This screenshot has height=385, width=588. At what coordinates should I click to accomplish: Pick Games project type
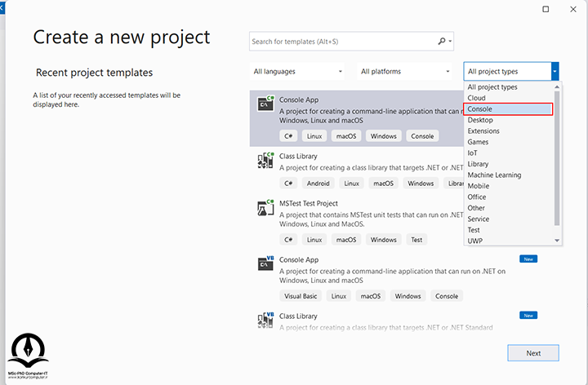click(478, 142)
